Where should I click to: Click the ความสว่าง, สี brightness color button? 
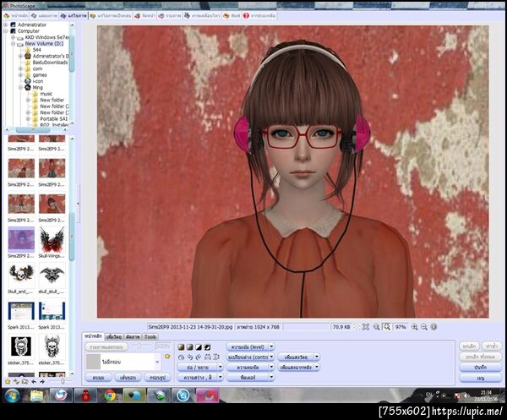[x=198, y=377]
